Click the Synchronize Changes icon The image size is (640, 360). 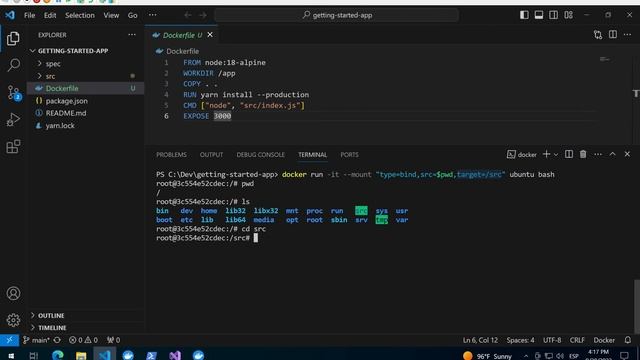click(x=57, y=340)
